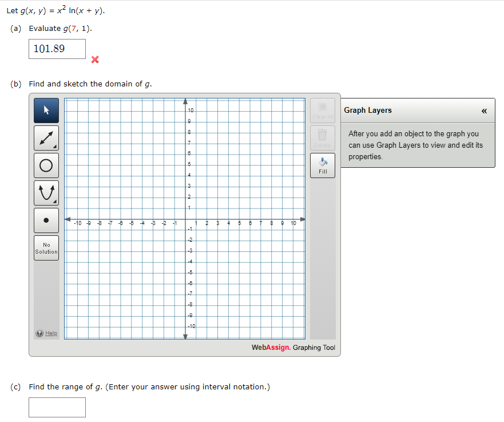Select the circle drawing tool

[46, 165]
